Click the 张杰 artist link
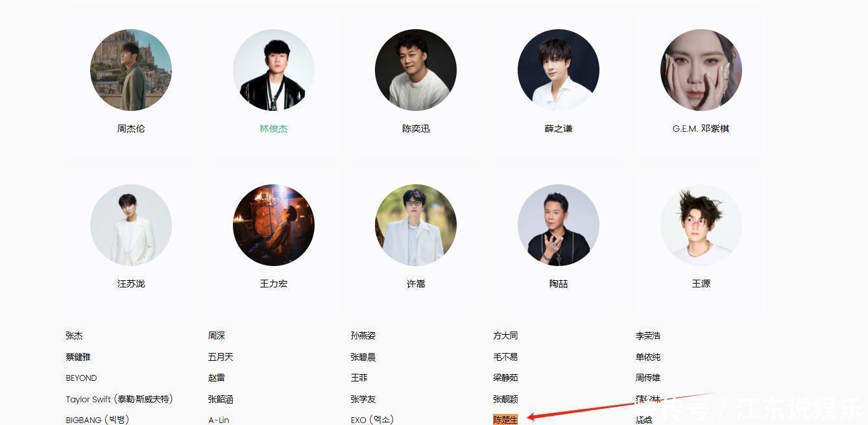 pyautogui.click(x=74, y=335)
